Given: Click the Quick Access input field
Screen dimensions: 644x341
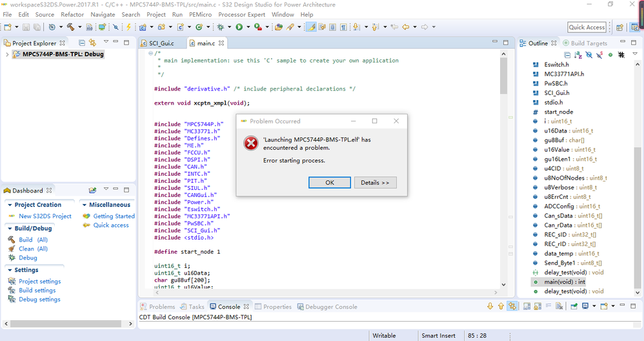Looking at the screenshot, I should [x=587, y=27].
